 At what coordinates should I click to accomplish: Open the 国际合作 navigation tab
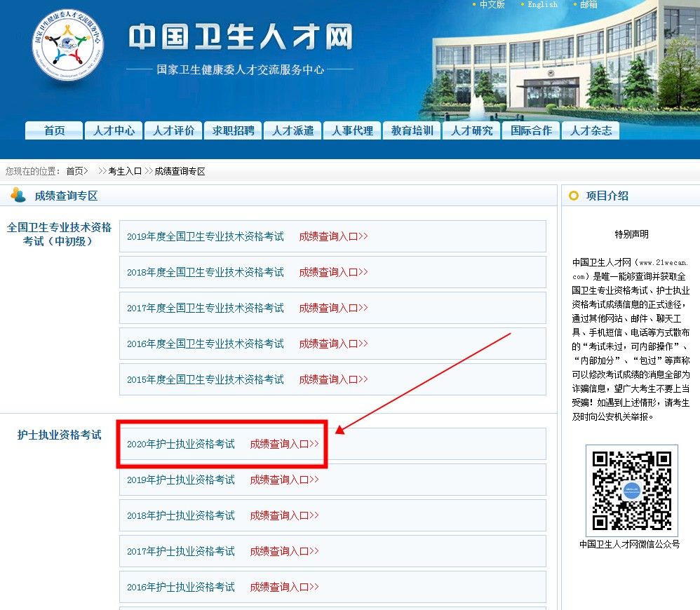(531, 130)
